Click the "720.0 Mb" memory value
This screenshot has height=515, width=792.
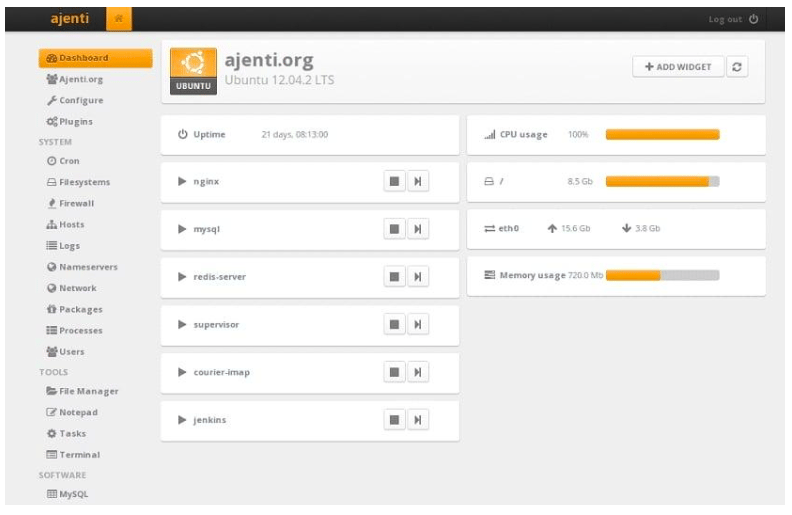click(x=585, y=275)
